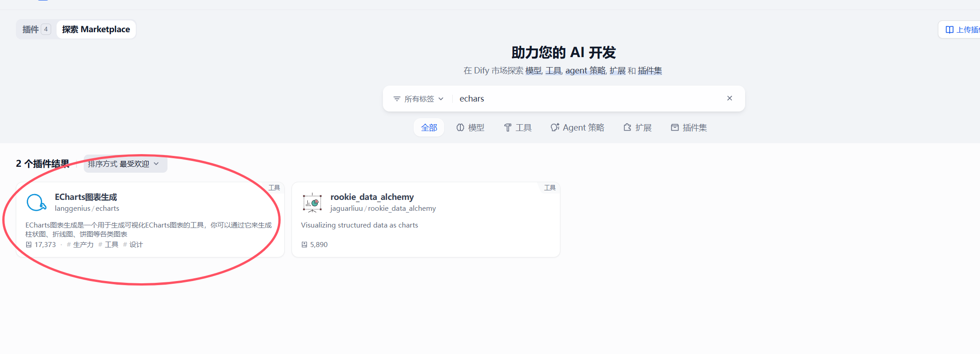Screen dimensions: 980x354
Task: Click the hammer icon on 工具 tab
Action: (508, 128)
